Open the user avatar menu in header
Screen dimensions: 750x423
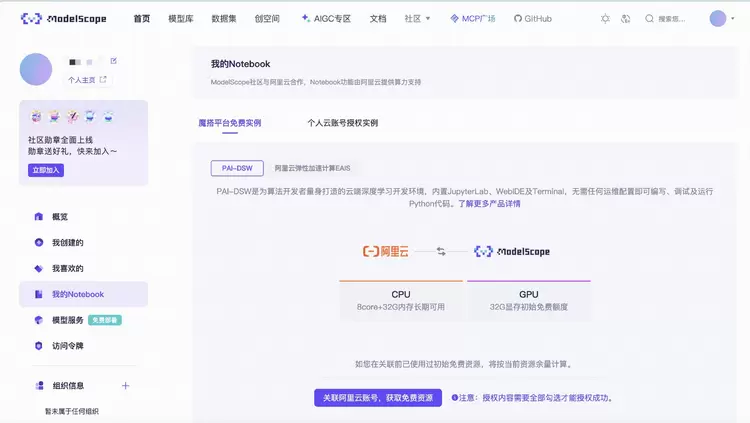coord(718,18)
